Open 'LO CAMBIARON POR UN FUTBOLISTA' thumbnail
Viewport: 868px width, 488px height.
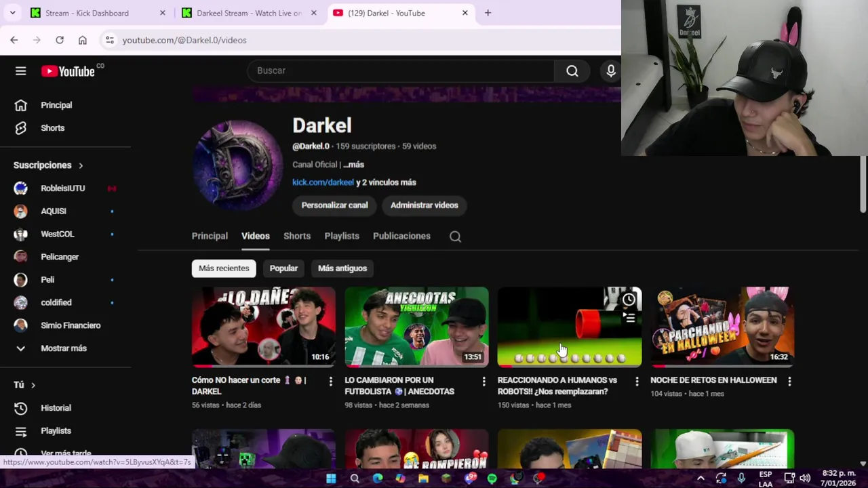[416, 327]
